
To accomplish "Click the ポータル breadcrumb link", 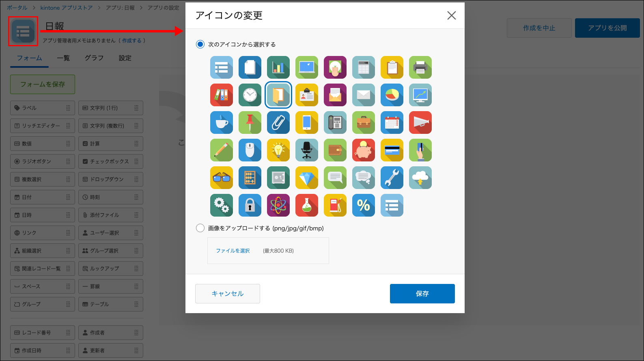I will (17, 8).
